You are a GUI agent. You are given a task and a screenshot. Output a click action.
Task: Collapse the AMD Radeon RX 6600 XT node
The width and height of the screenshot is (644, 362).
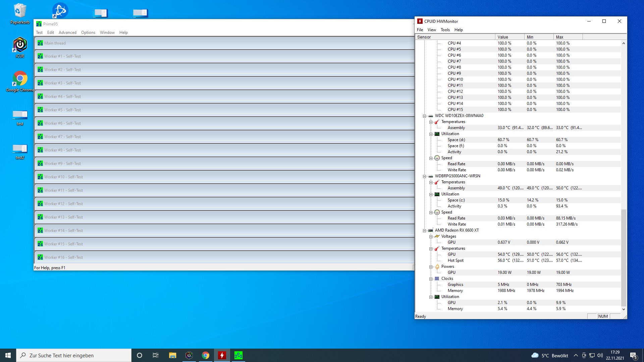tap(424, 231)
